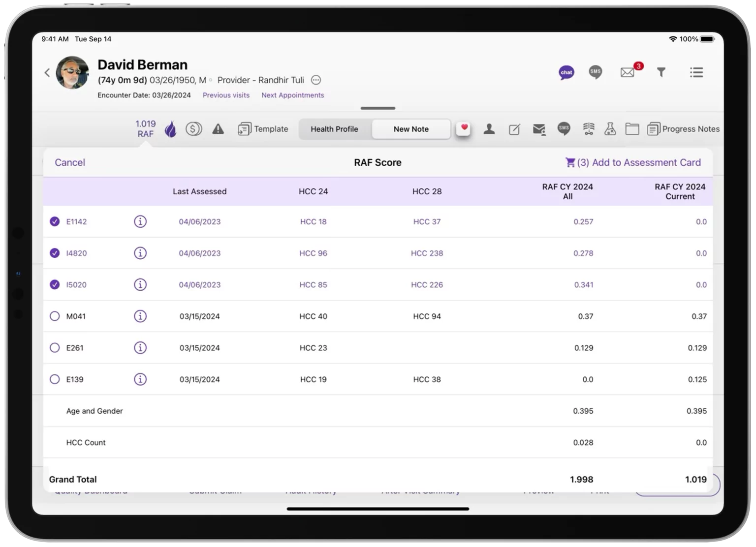Switch to the Health Profile tab
756x547 pixels.
click(334, 129)
